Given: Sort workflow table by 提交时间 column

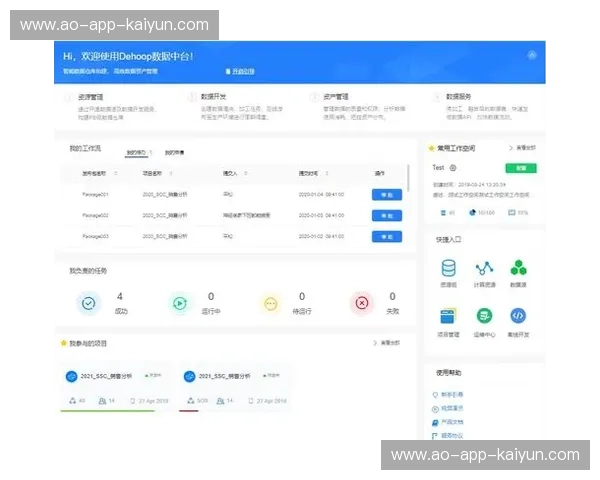Looking at the screenshot, I should [308, 173].
